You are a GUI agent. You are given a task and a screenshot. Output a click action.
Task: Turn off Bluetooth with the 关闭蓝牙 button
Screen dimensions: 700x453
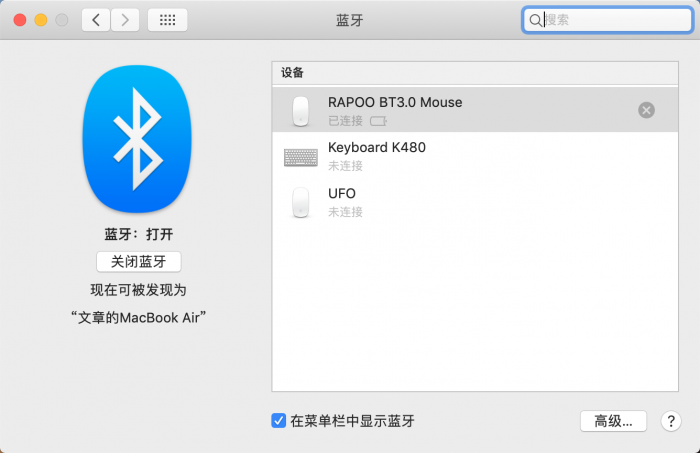click(138, 262)
